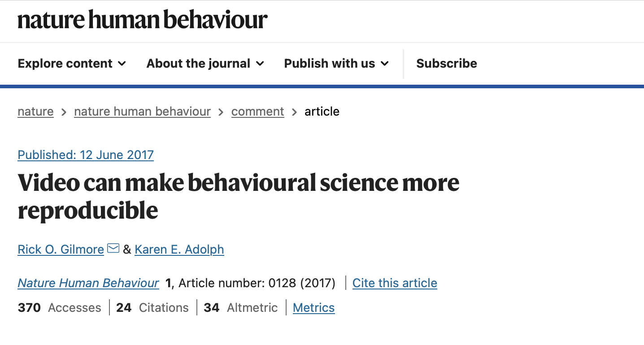Open author Rick O. Gilmore's profile
The image size is (644, 345).
click(61, 249)
